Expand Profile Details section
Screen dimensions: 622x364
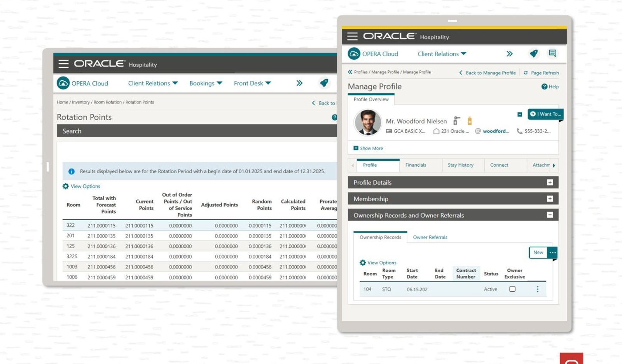tap(550, 182)
